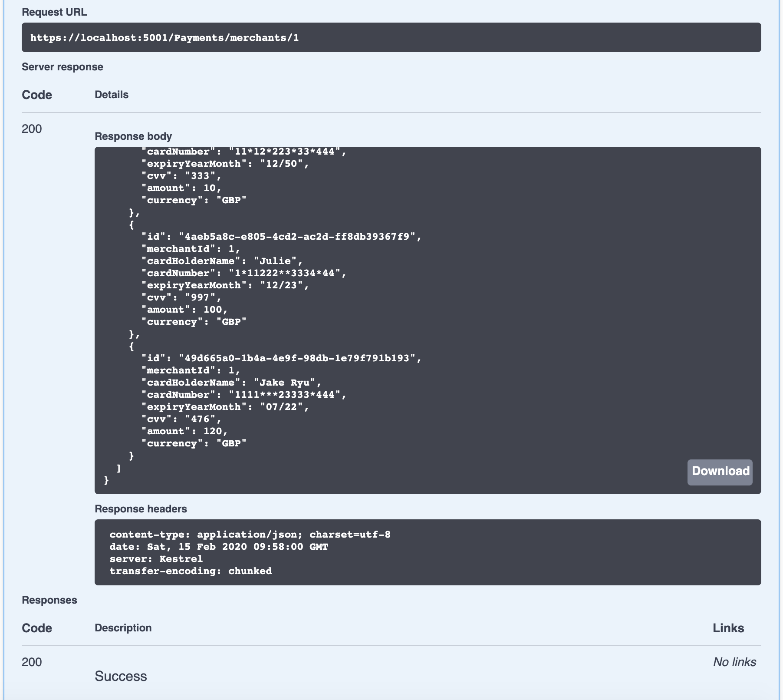Click the "Code" header in Responses table
783x700 pixels.
click(37, 628)
